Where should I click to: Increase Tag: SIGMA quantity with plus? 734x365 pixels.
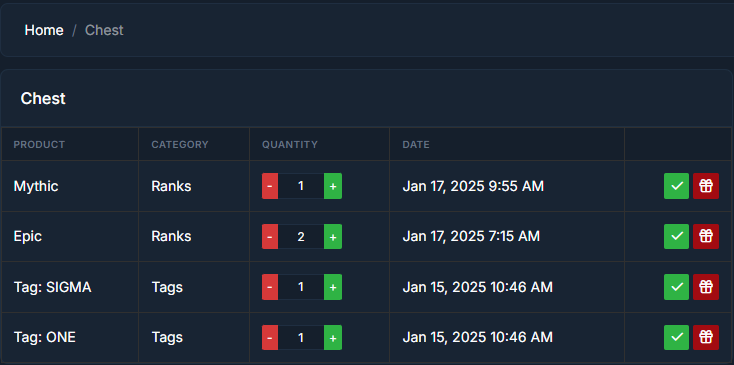click(333, 287)
